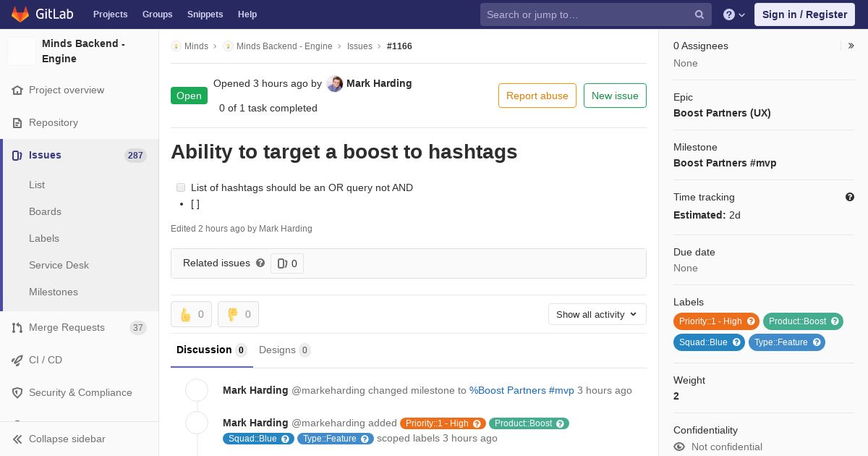
Task: Expand the CI / CD sidebar section
Action: click(45, 360)
